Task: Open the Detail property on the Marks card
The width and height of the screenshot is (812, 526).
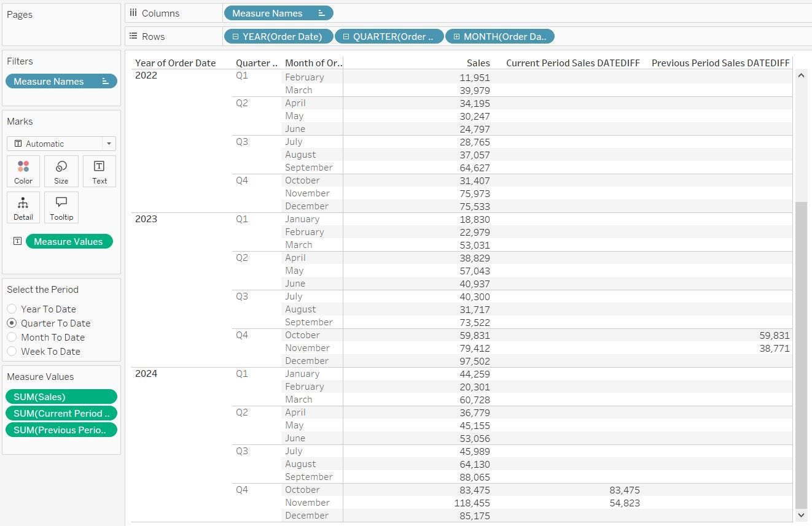Action: pos(23,207)
